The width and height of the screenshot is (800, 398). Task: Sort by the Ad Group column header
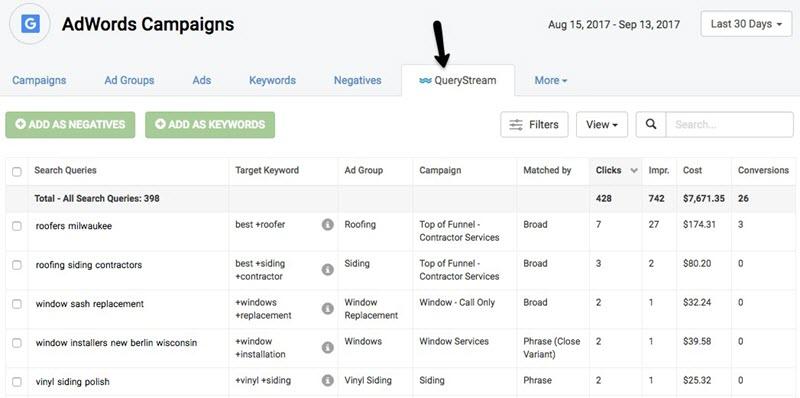point(363,170)
